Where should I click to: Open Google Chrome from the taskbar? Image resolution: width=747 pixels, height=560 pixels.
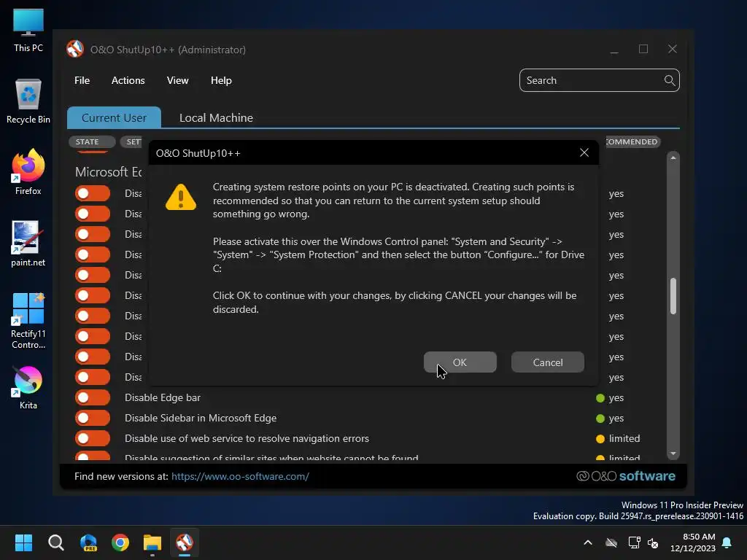pos(120,542)
